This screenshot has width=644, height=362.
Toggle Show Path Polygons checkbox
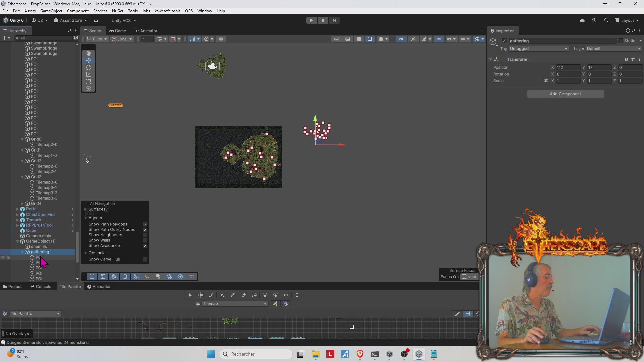145,224
